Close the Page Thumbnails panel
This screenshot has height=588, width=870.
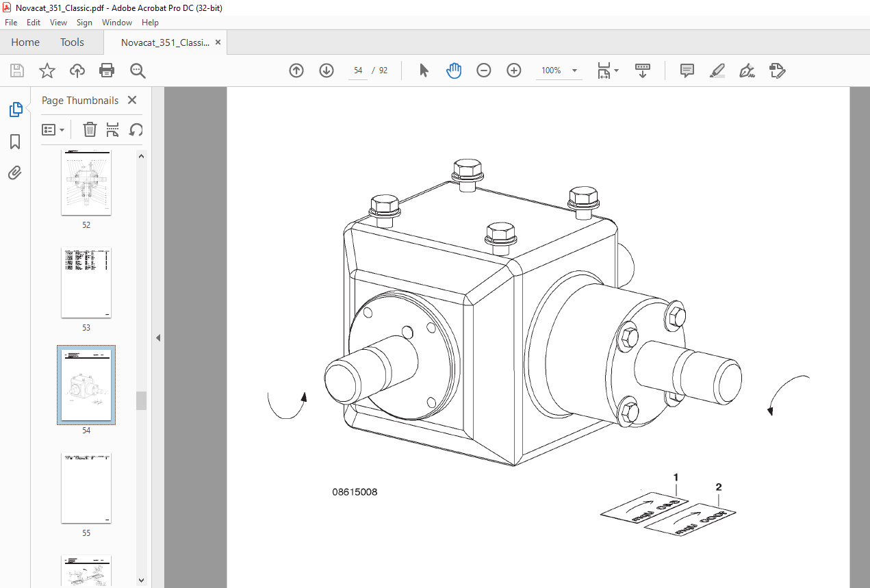pyautogui.click(x=132, y=100)
